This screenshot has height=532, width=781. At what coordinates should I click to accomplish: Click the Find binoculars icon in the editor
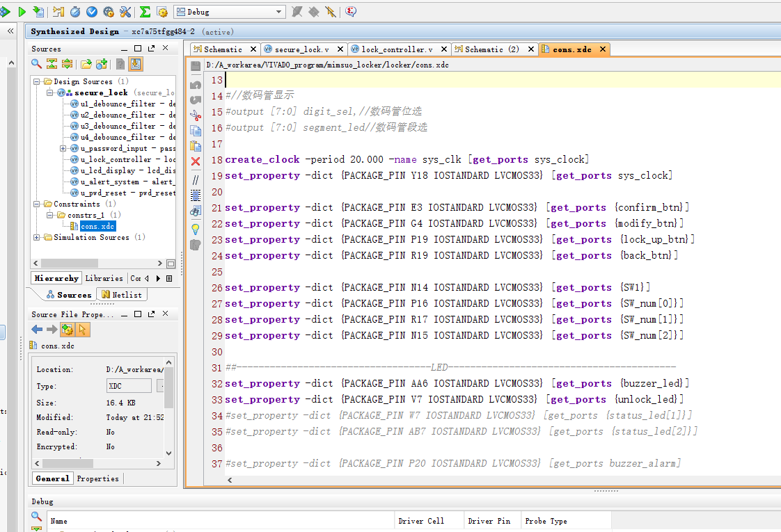[195, 211]
